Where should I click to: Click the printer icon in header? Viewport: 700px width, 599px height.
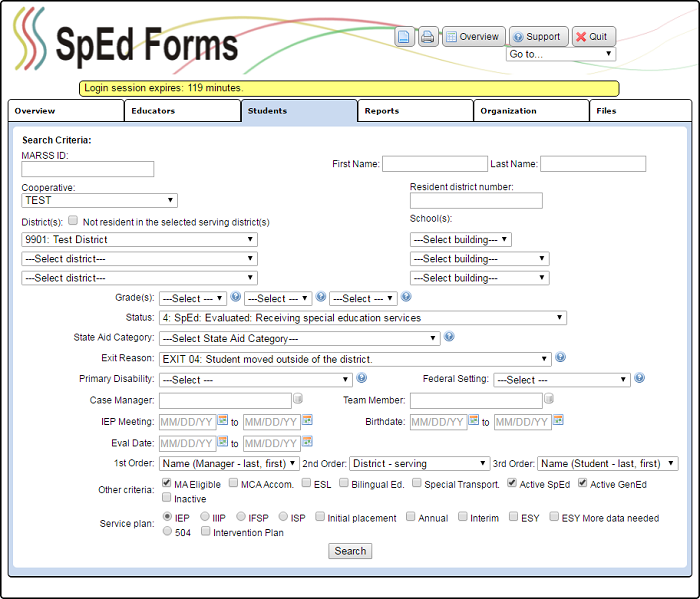(x=427, y=37)
